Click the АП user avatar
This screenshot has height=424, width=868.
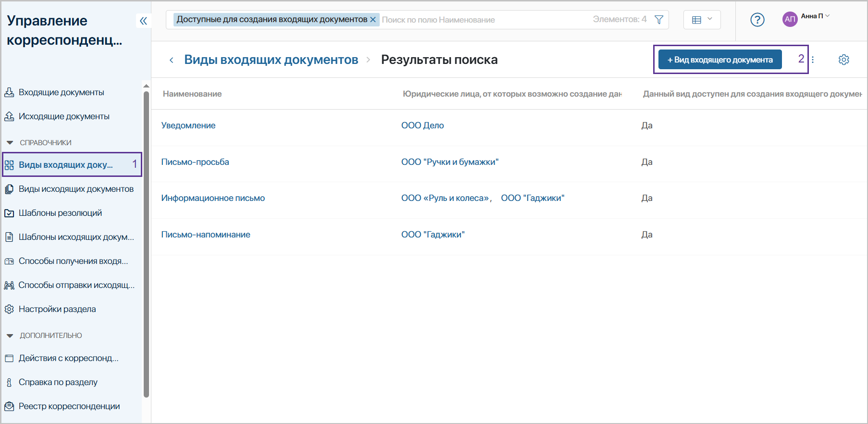(x=790, y=19)
